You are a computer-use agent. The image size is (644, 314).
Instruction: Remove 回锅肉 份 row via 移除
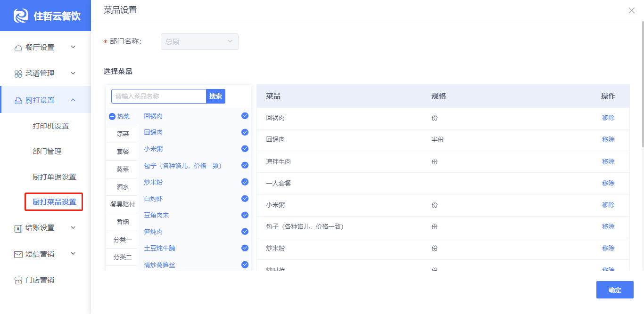(x=608, y=118)
